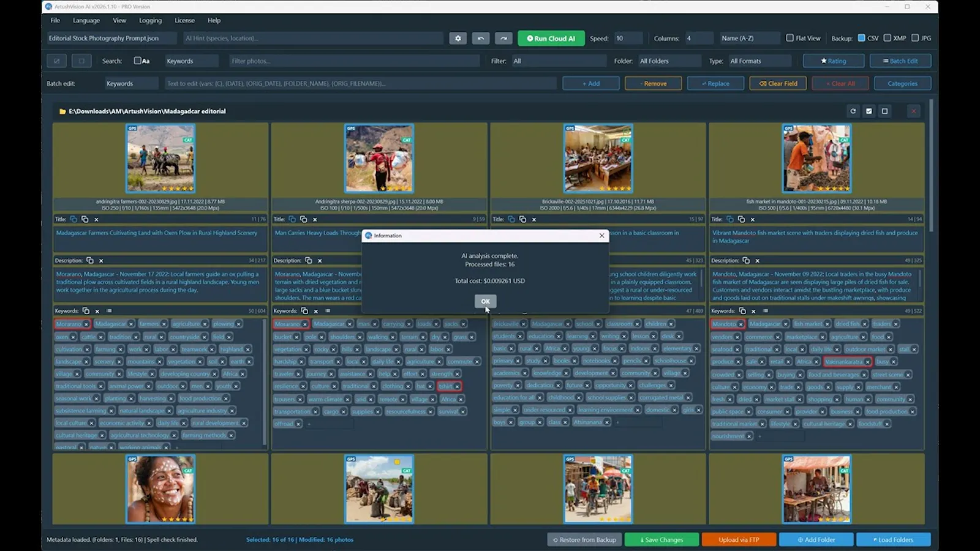Open the Name (A-Z) sort dropdown
The height and width of the screenshot is (551, 980).
[750, 38]
